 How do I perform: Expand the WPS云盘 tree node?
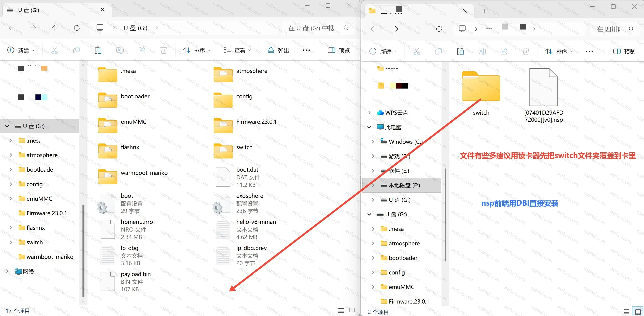(369, 113)
